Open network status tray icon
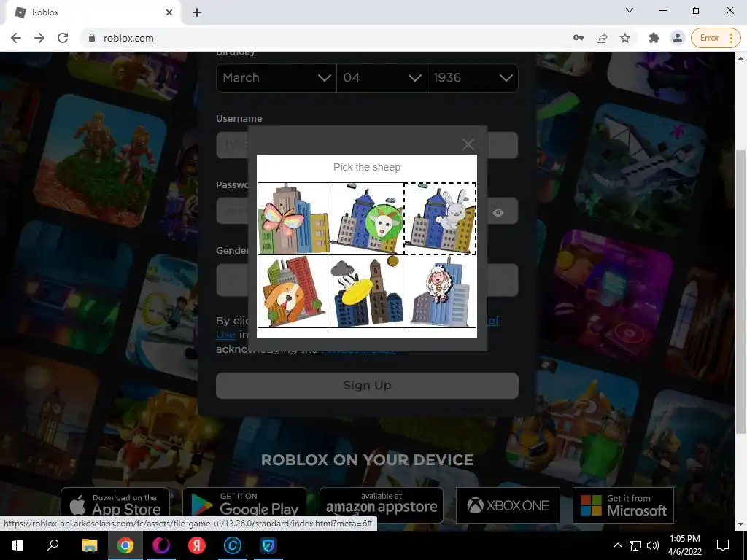 pos(635,545)
